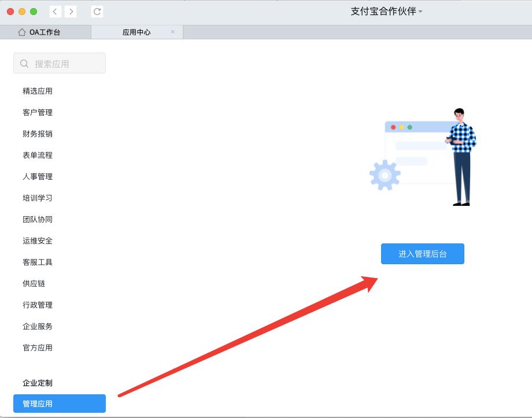Open the 客户管理 category
Viewport: 532px width, 418px height.
[x=36, y=112]
